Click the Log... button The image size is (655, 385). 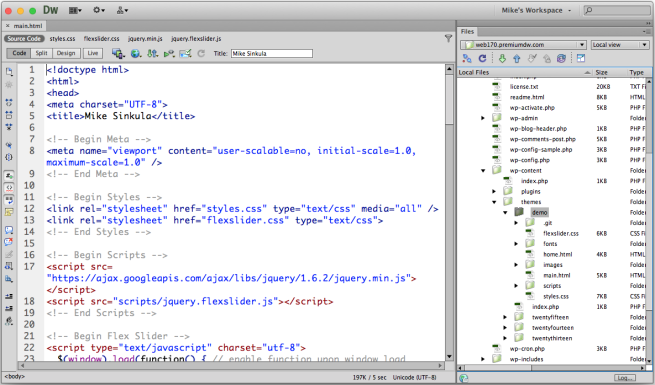click(625, 377)
